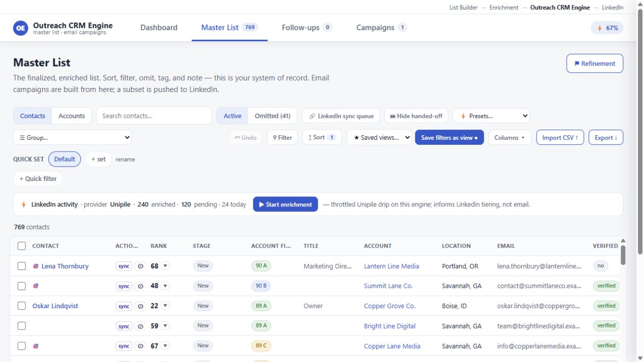
Task: Open rank dropdown next to 48
Action: point(165,286)
